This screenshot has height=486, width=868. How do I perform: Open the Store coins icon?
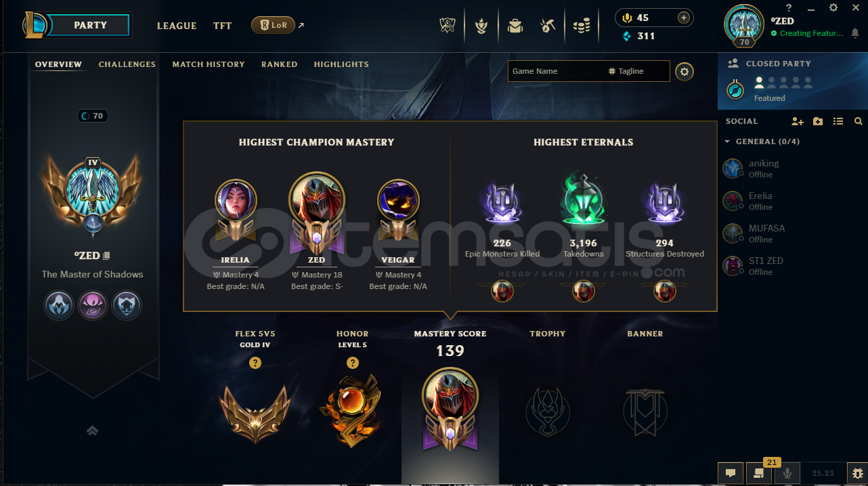582,26
